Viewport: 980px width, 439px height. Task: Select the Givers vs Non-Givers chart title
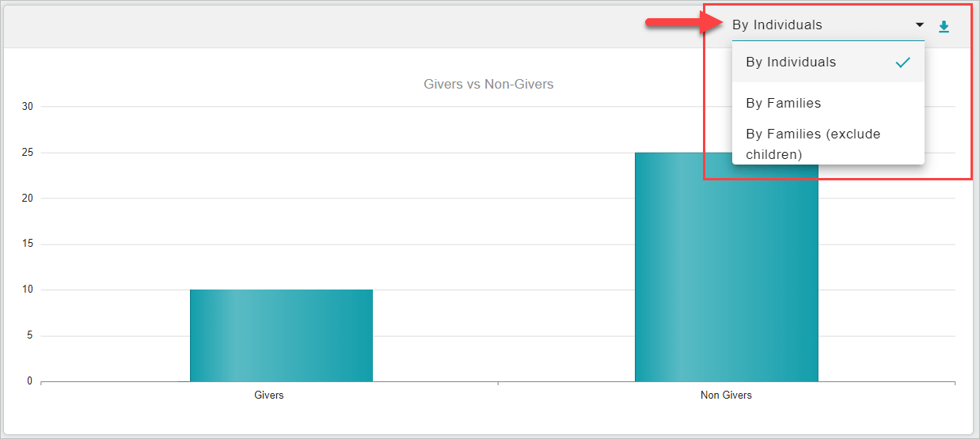point(488,84)
